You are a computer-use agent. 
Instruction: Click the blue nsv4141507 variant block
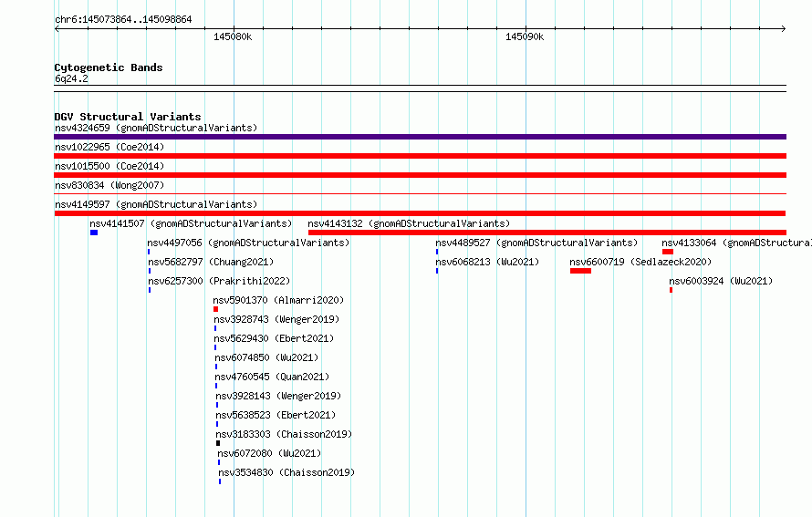point(94,233)
